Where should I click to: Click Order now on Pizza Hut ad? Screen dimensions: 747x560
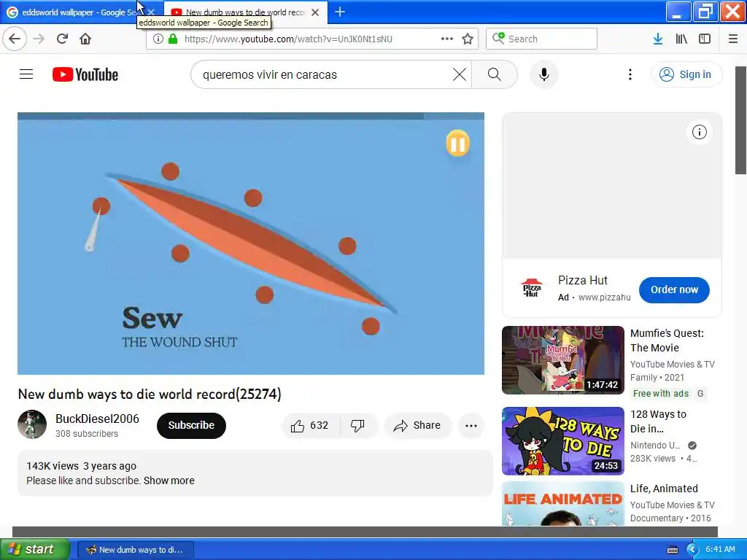tap(673, 289)
